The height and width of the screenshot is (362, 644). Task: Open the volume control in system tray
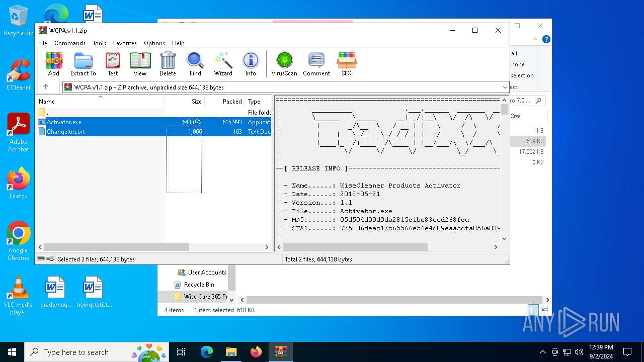[x=579, y=352]
